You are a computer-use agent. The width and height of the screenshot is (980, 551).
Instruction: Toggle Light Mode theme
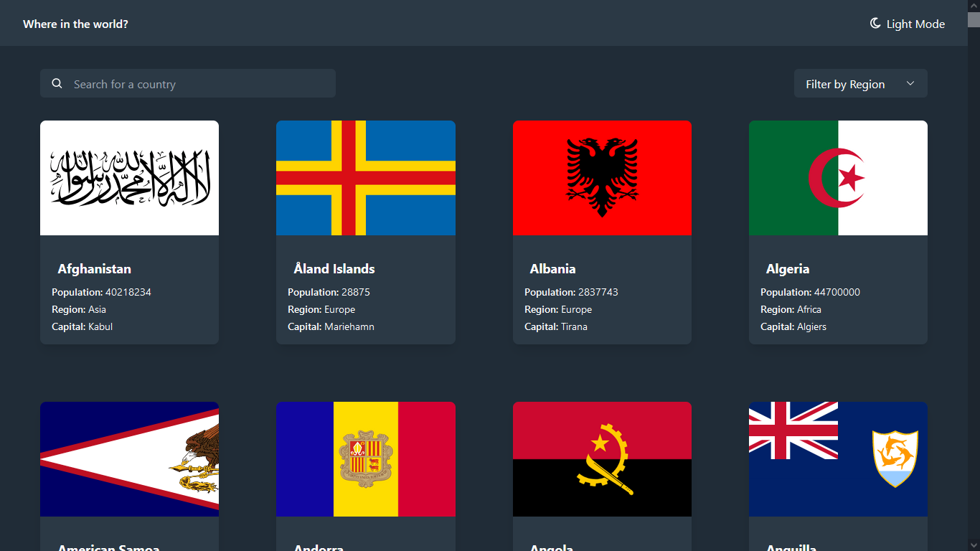click(908, 24)
